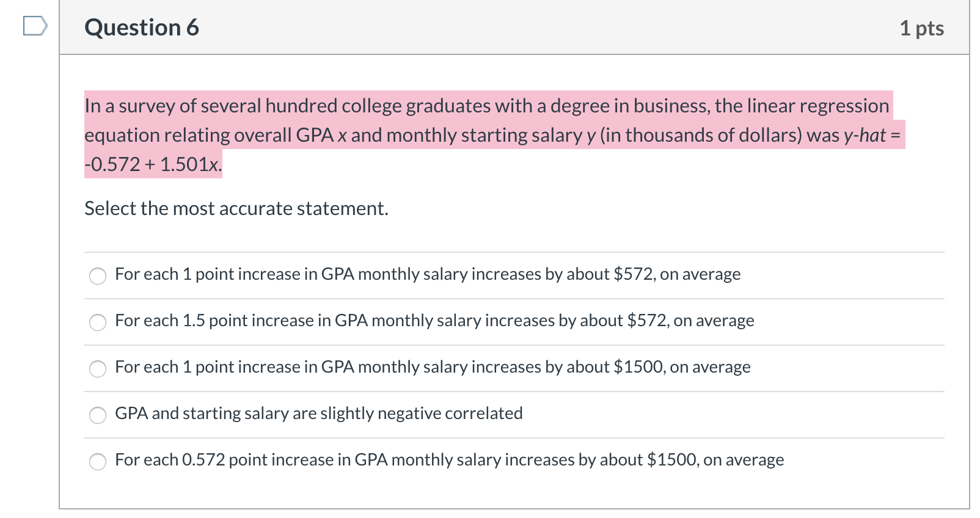Click the '1 pts' points label
This screenshot has height=518, width=980.
pos(922,28)
